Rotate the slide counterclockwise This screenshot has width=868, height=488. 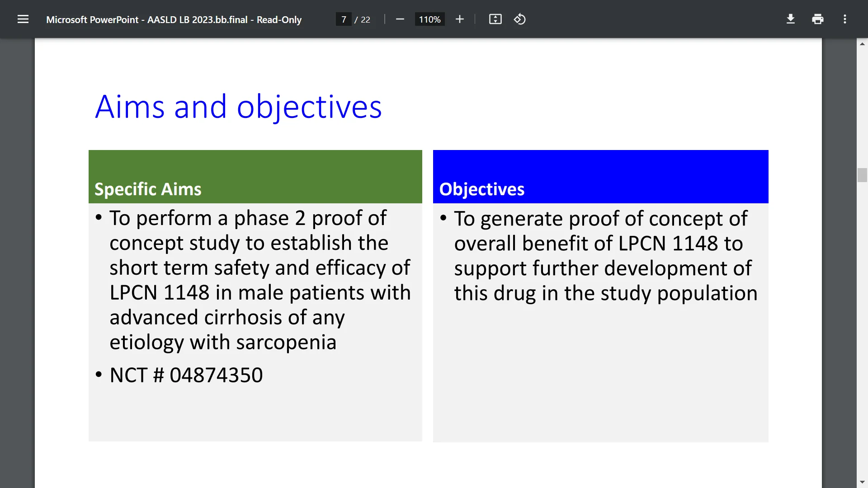pyautogui.click(x=519, y=19)
